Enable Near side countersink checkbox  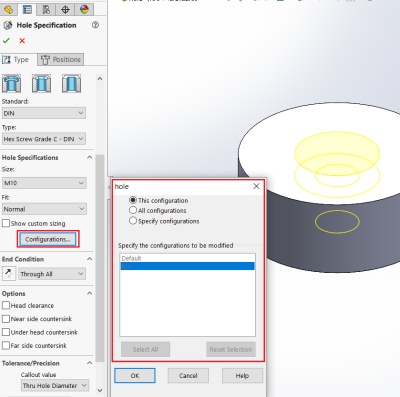[x=6, y=319]
